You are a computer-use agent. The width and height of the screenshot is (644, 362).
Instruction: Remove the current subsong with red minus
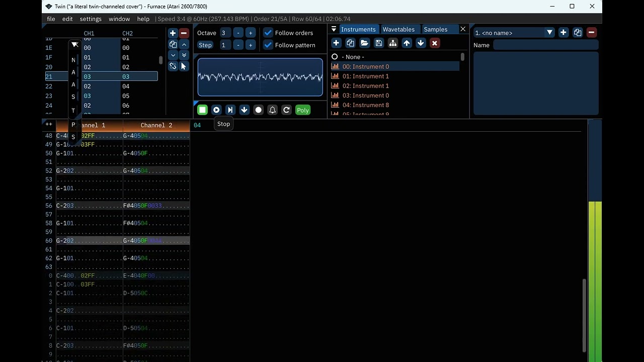pos(592,33)
